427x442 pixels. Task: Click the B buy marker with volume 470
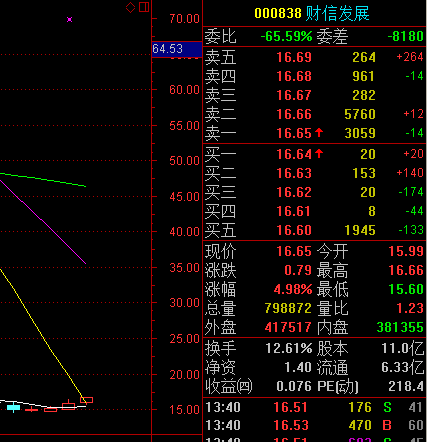pos(387,425)
